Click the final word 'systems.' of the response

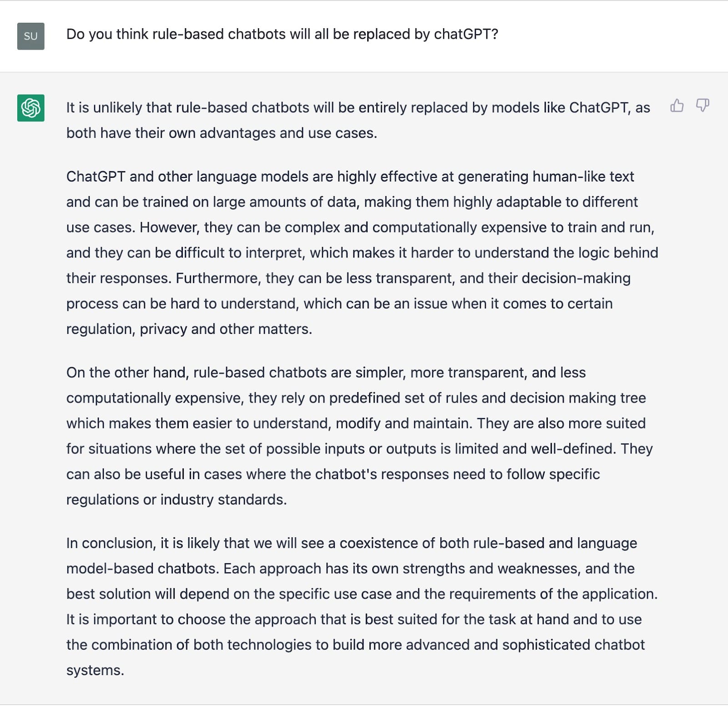tap(95, 671)
